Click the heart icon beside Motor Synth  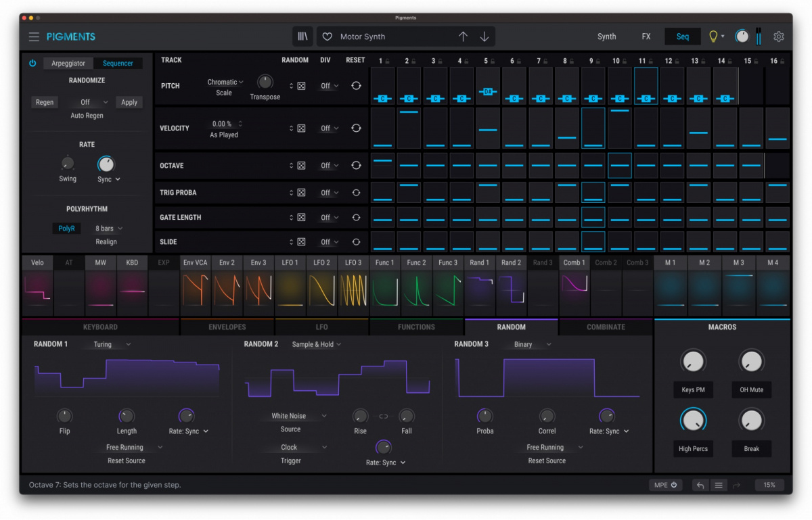click(x=327, y=37)
